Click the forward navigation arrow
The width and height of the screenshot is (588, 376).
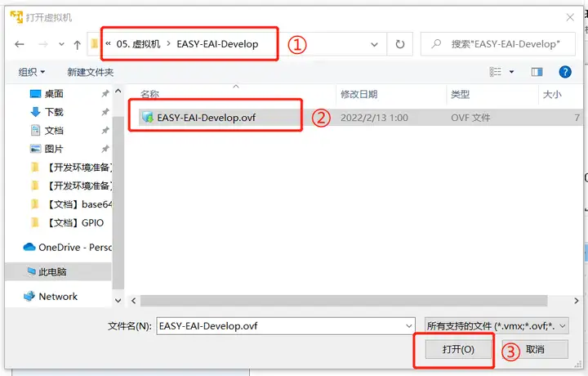[43, 45]
